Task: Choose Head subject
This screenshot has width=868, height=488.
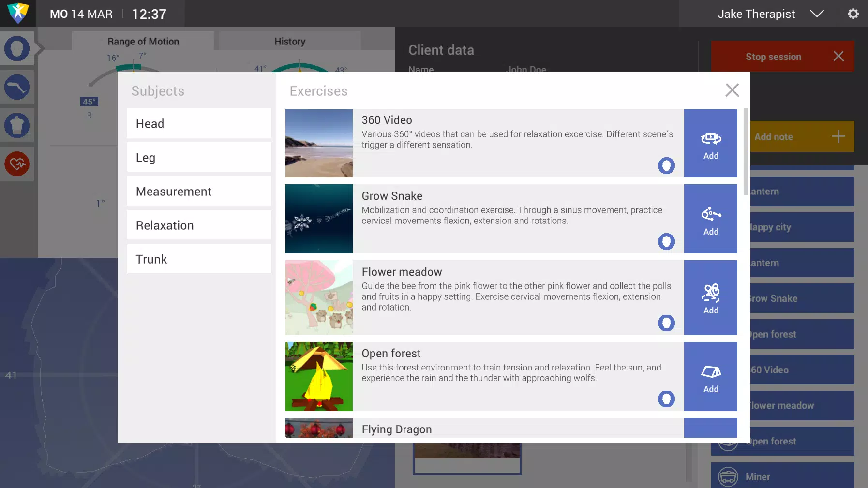Action: coord(199,123)
